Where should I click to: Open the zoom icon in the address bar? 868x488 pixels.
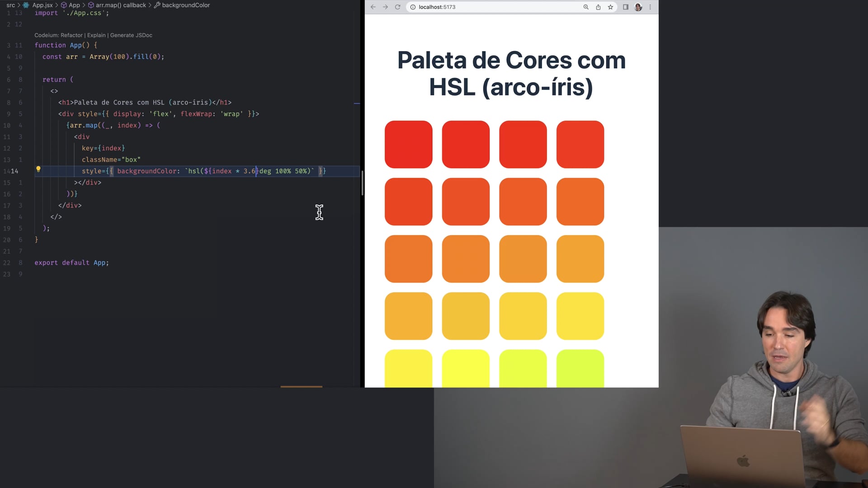point(586,7)
